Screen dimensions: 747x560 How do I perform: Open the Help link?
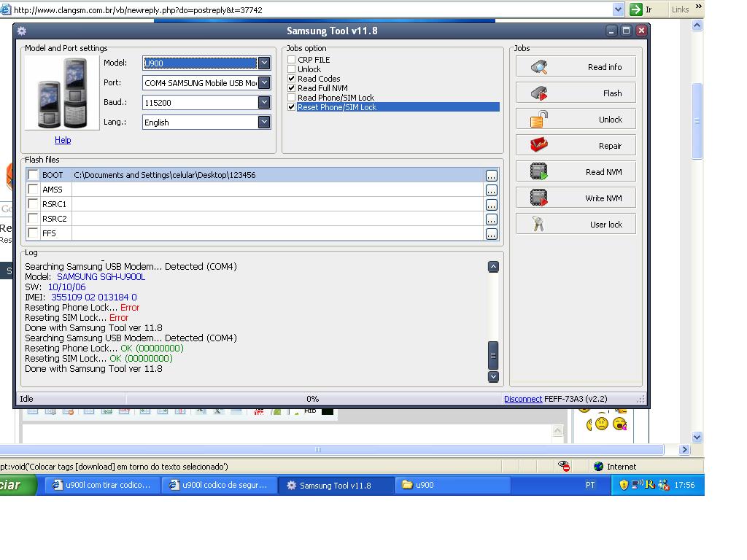coord(63,140)
